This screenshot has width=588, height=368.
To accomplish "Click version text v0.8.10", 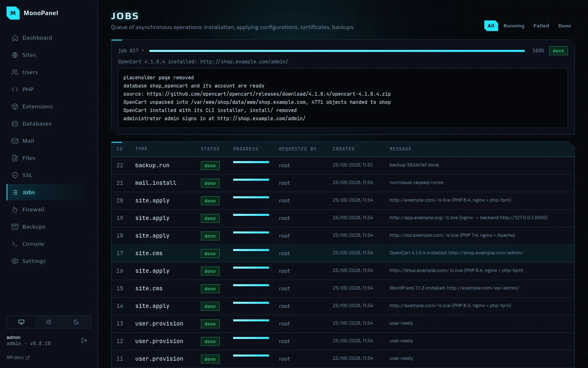I will click(x=40, y=344).
